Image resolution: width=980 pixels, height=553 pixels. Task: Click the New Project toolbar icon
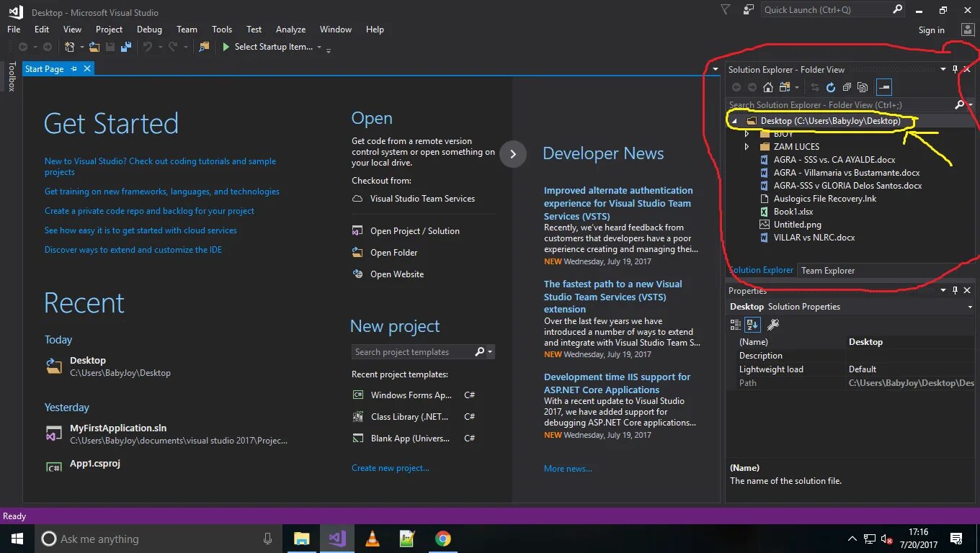(x=69, y=47)
